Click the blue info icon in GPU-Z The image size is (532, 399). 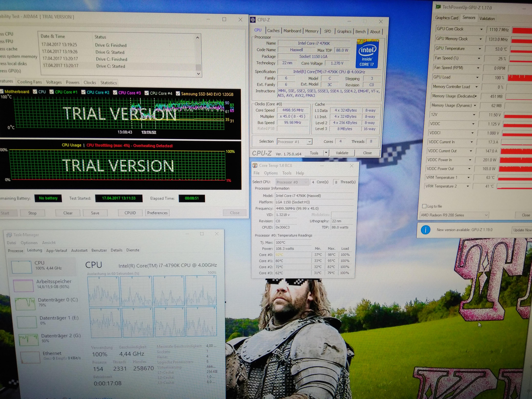coord(425,230)
